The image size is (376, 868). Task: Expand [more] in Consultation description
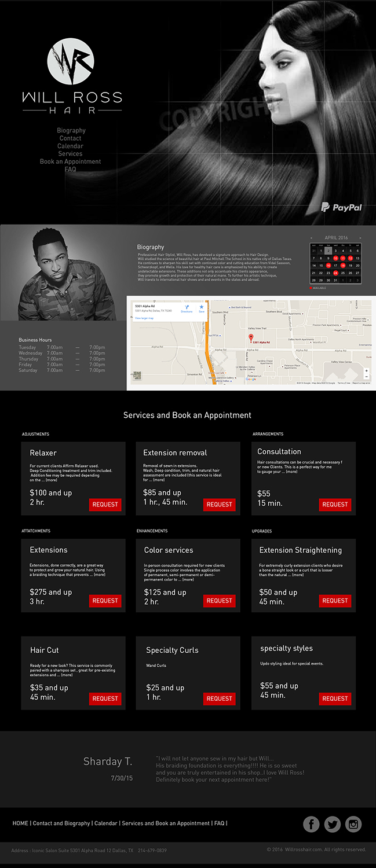click(x=291, y=472)
